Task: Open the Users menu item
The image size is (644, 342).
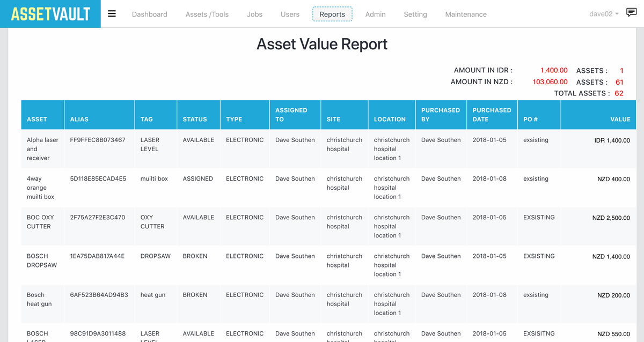Action: pyautogui.click(x=290, y=14)
